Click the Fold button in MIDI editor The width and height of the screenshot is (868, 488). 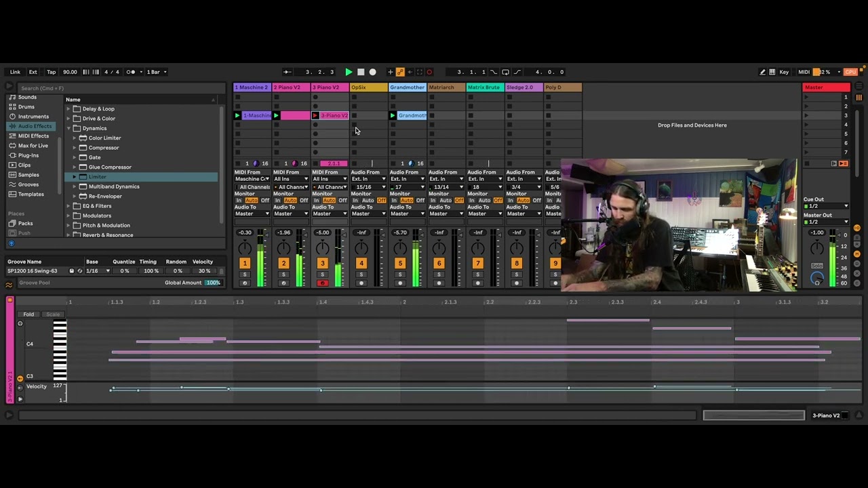point(28,314)
